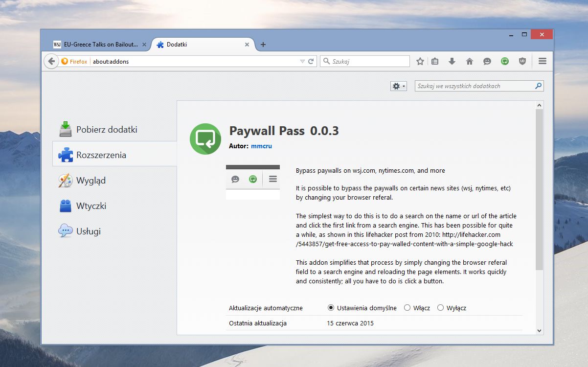This screenshot has width=588, height=367.
Task: Click 'Bypass paywalls on wsj.com' description line
Action: (370, 171)
